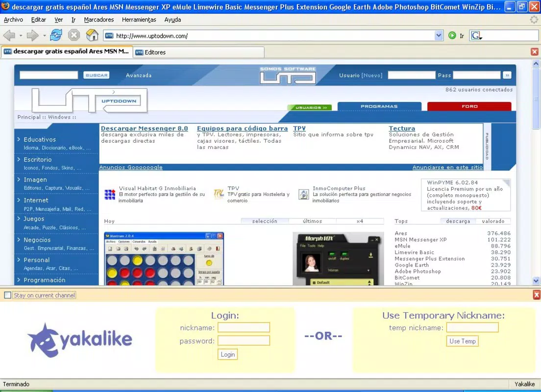The width and height of the screenshot is (541, 392).
Task: Open the Ver menu
Action: [x=59, y=20]
